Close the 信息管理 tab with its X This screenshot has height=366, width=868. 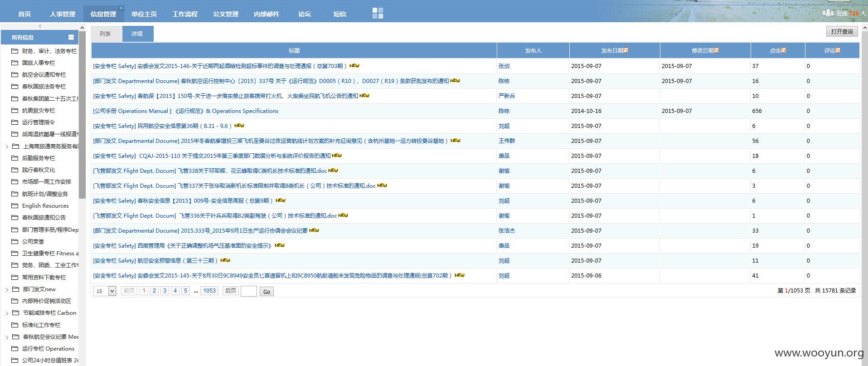121,8
